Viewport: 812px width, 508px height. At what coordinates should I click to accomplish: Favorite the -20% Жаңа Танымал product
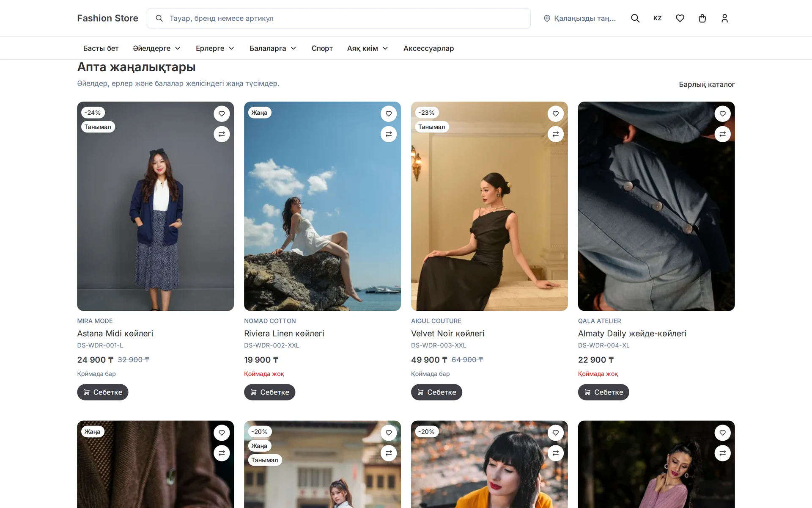click(x=389, y=433)
